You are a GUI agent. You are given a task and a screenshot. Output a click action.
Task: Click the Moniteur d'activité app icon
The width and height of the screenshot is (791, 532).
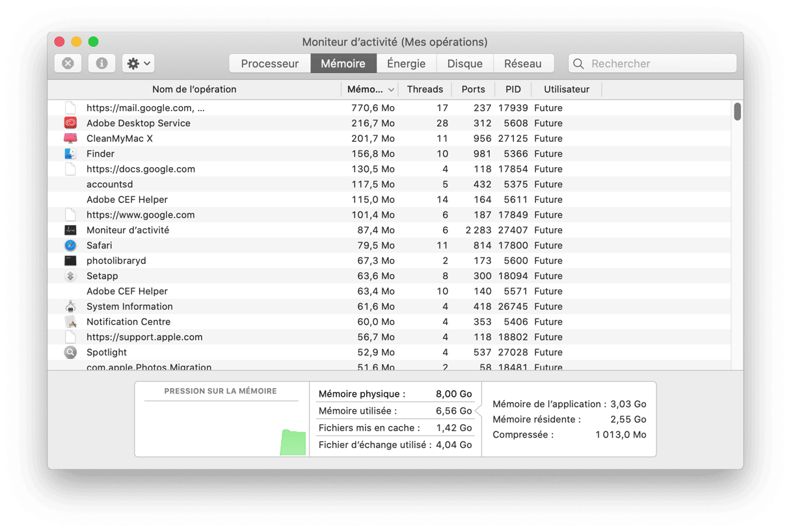[x=70, y=230]
